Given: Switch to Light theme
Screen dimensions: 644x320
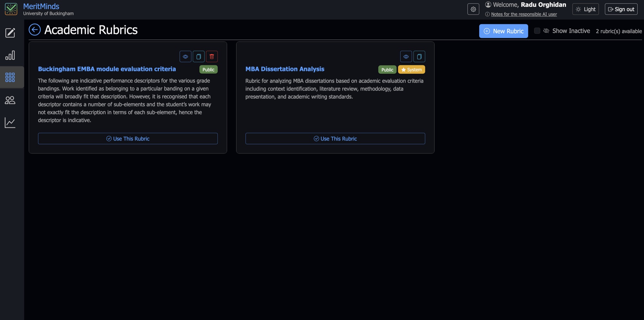Looking at the screenshot, I should (585, 9).
